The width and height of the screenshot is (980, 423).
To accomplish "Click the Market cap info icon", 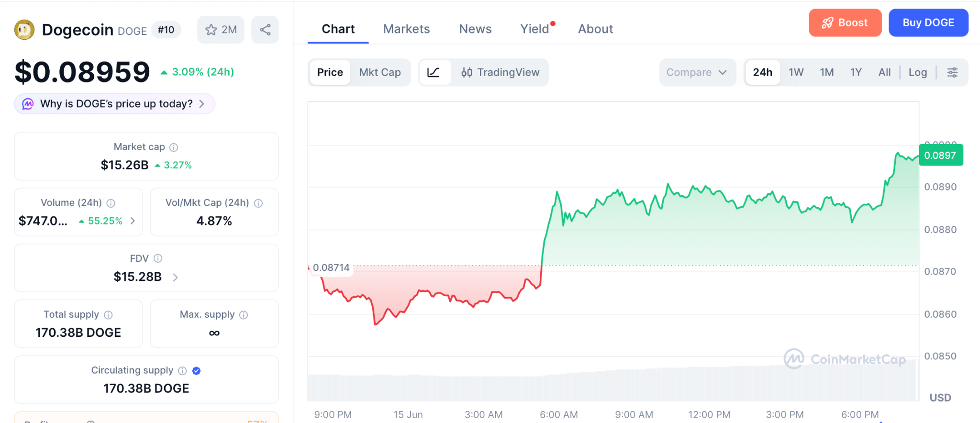I will (174, 147).
